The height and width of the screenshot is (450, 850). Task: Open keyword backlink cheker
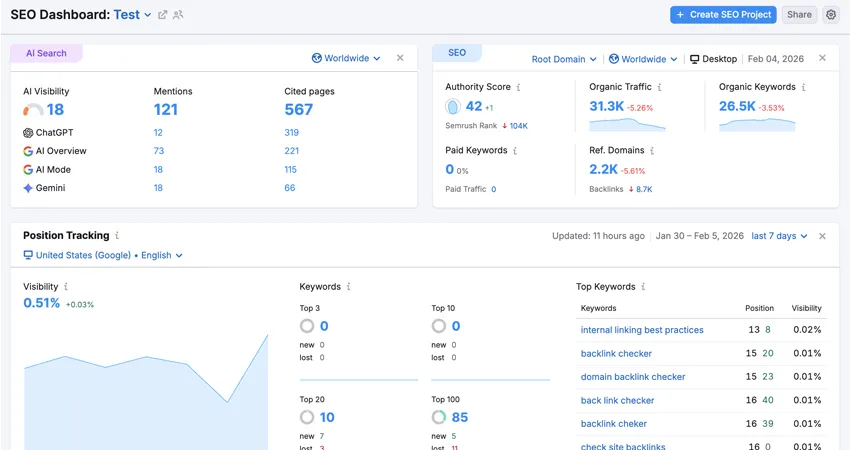[614, 424]
